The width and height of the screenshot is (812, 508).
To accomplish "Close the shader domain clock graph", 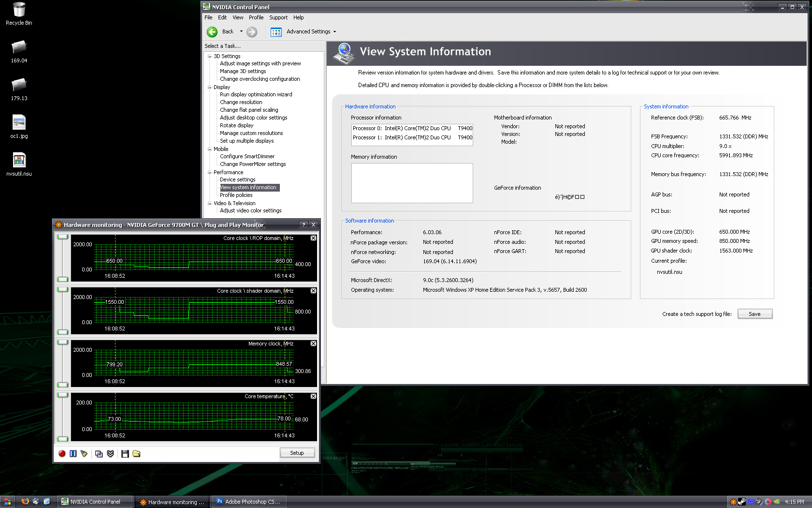I will coord(313,291).
